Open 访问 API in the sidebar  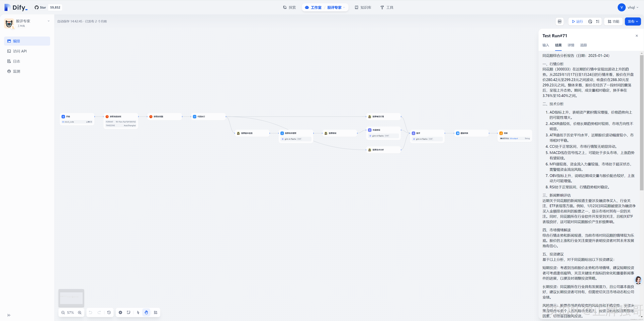click(20, 51)
